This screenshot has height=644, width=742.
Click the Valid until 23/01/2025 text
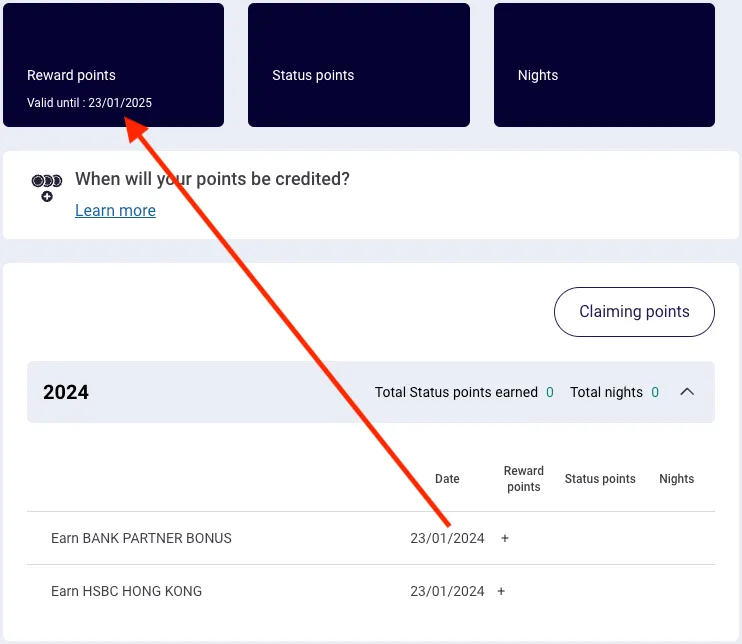[89, 103]
